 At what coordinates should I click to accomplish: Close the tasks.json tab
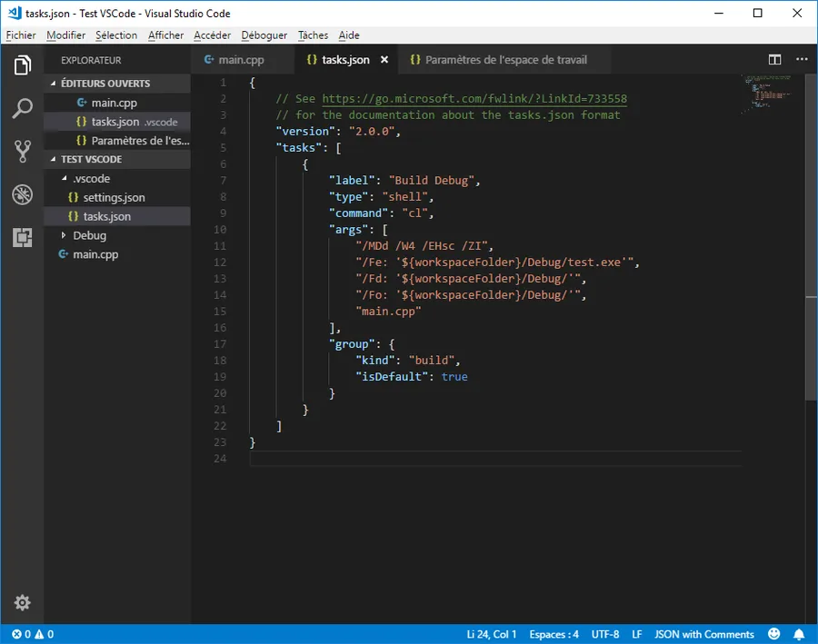(x=384, y=59)
